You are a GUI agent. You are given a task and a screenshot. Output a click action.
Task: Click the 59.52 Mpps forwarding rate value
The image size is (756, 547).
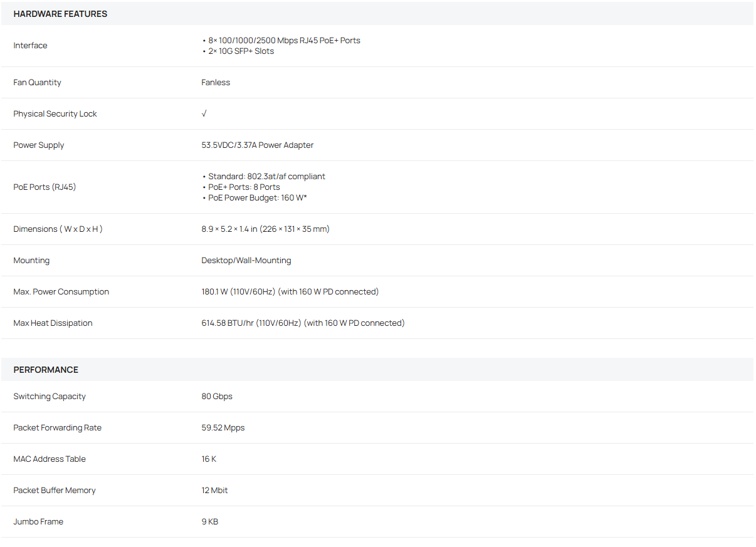223,427
